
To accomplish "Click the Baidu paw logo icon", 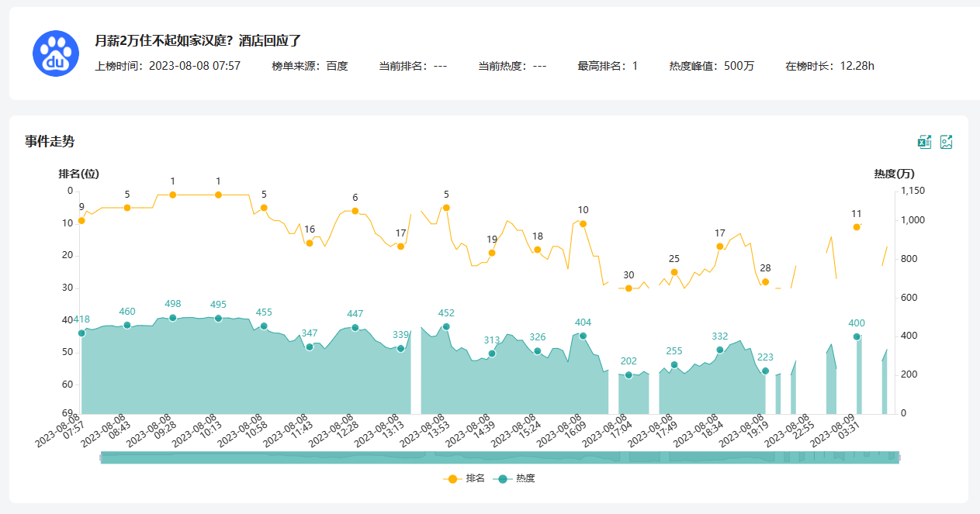I will coord(56,53).
